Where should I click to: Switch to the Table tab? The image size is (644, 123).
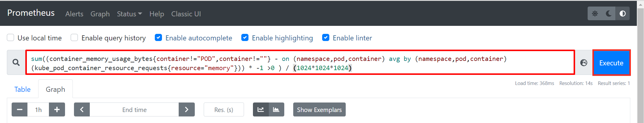[22, 89]
